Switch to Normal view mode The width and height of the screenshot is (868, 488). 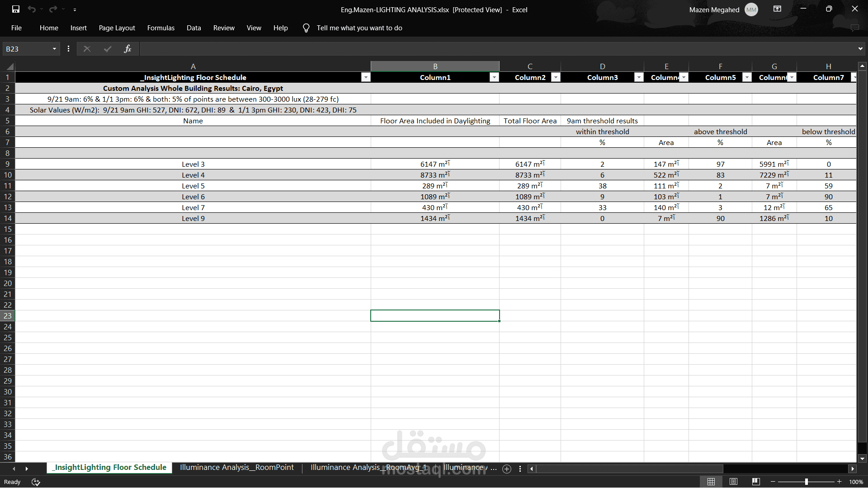[x=711, y=482]
